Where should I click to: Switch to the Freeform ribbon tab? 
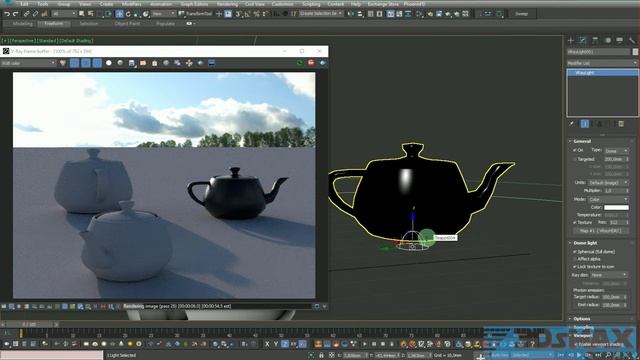tap(54, 24)
